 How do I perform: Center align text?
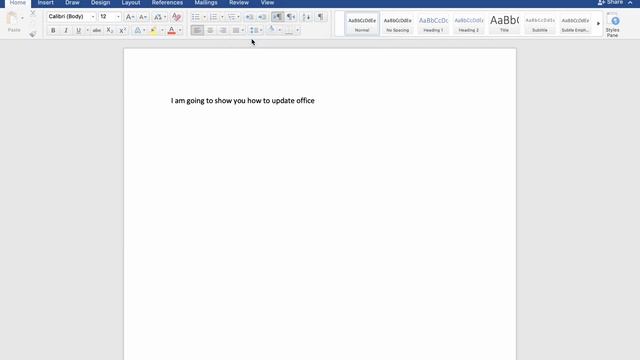click(210, 30)
